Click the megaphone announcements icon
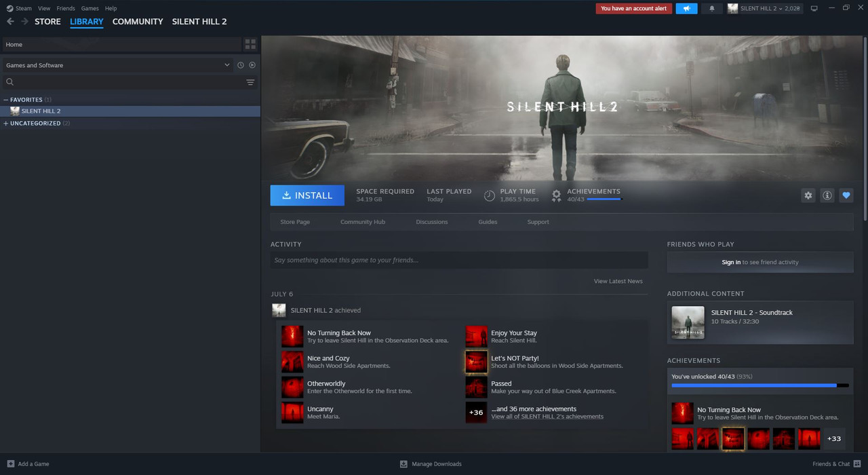 point(686,8)
